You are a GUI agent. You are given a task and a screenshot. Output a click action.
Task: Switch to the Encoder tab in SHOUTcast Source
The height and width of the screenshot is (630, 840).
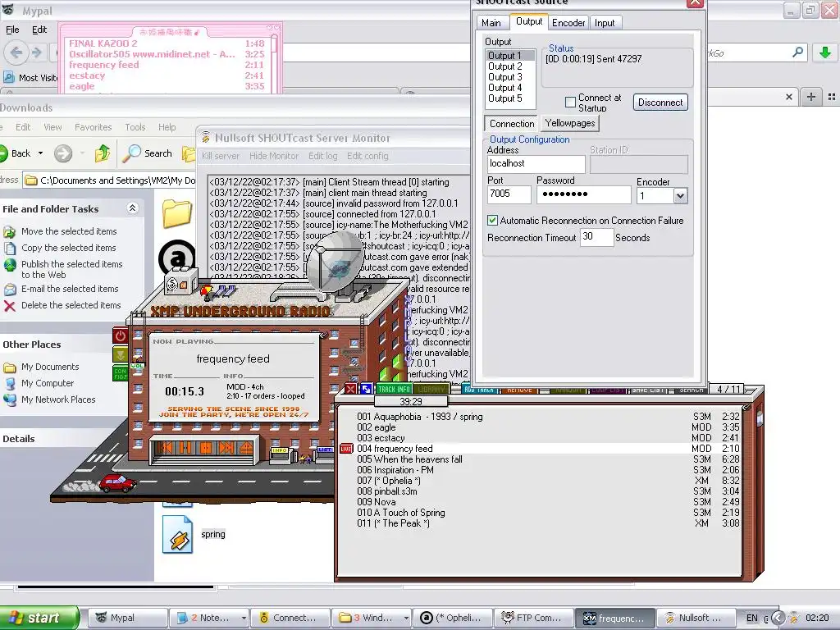click(568, 23)
